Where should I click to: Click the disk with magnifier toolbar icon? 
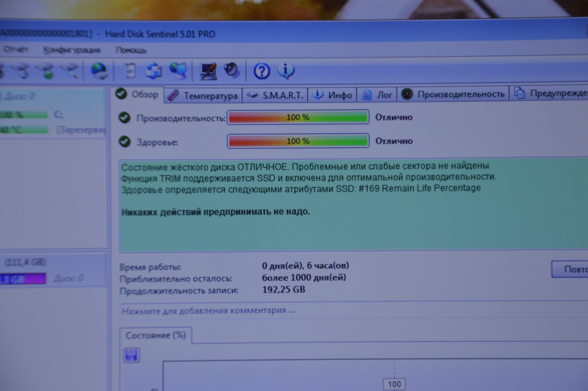[70, 71]
